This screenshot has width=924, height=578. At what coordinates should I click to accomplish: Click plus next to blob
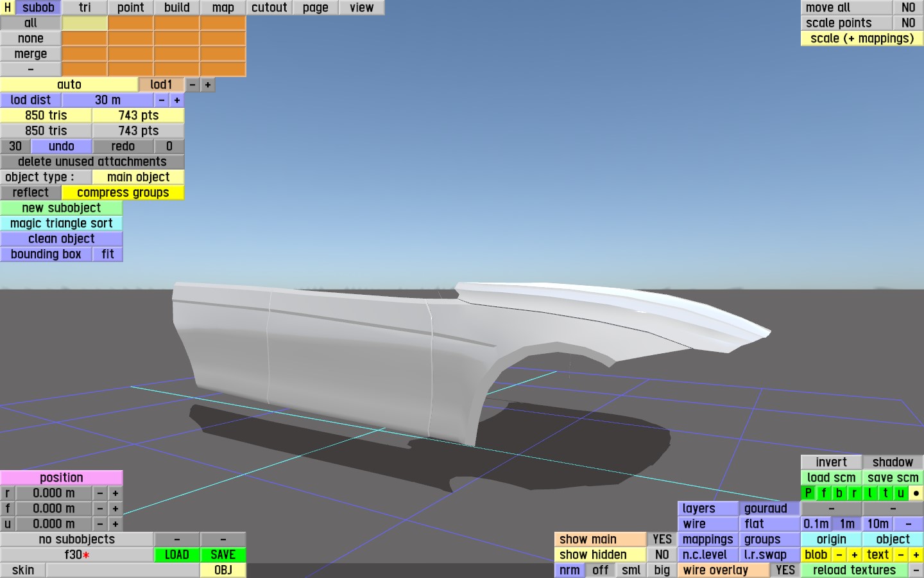tap(854, 555)
